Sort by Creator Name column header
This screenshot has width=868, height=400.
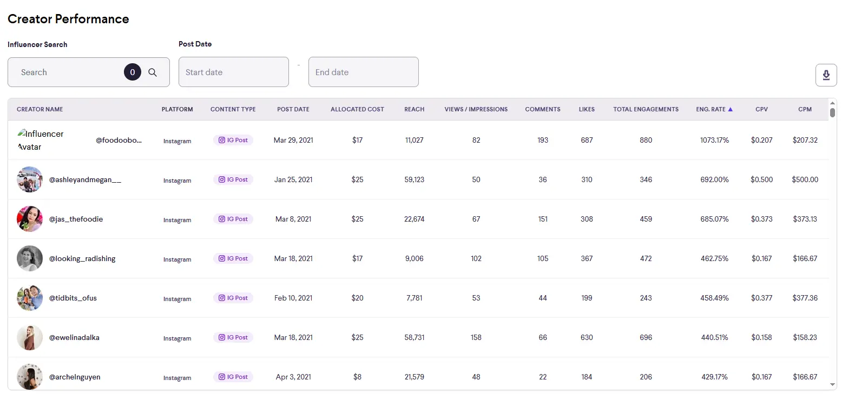click(40, 109)
